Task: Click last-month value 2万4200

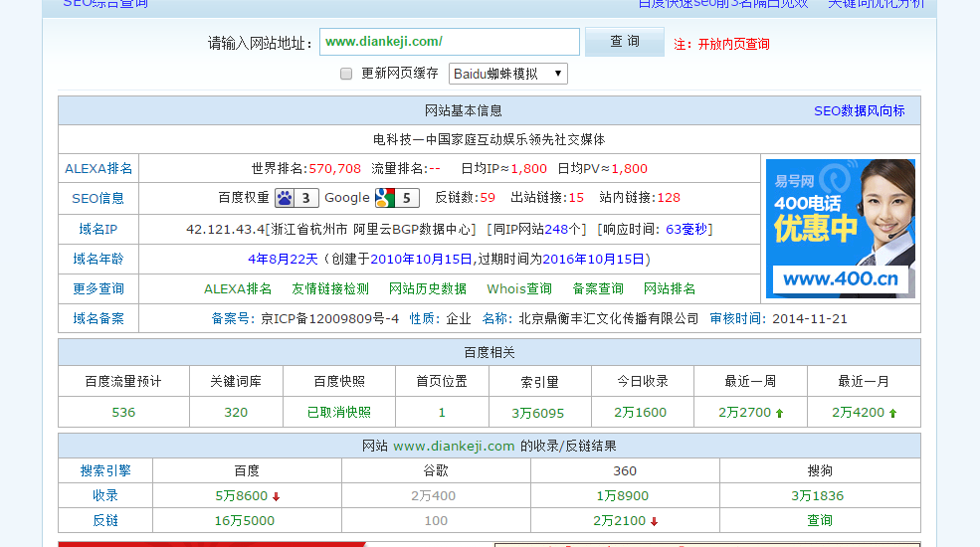Action: coord(859,413)
